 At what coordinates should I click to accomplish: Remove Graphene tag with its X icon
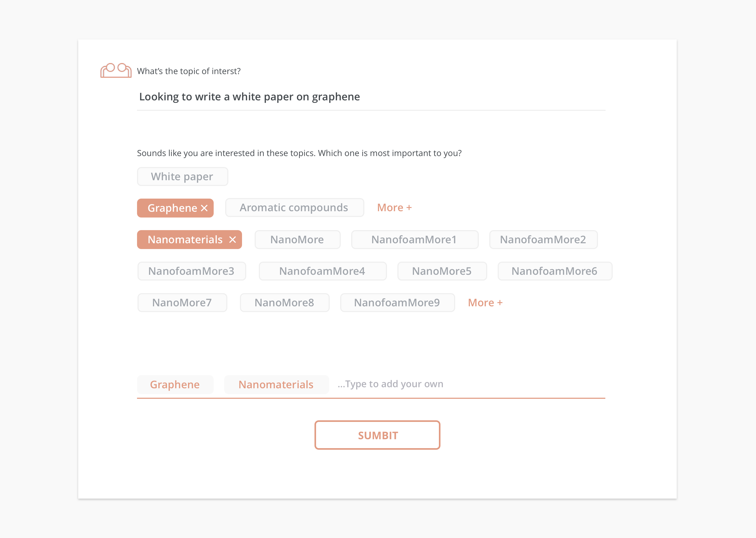pyautogui.click(x=204, y=208)
